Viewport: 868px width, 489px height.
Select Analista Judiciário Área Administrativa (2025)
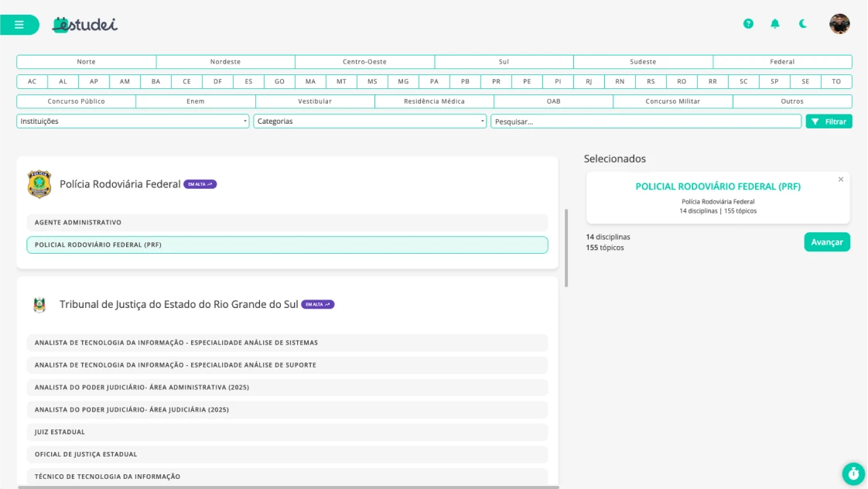(287, 387)
